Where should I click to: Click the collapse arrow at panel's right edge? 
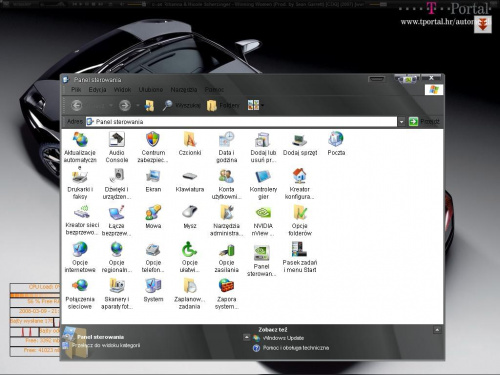[x=437, y=330]
